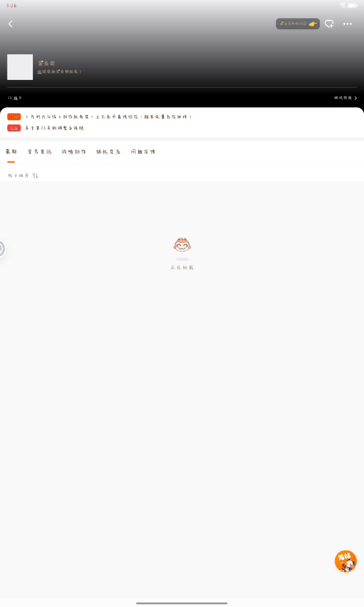This screenshot has width=364, height=607.
Task: Switch to the 问题反馈 tab
Action: click(x=143, y=152)
